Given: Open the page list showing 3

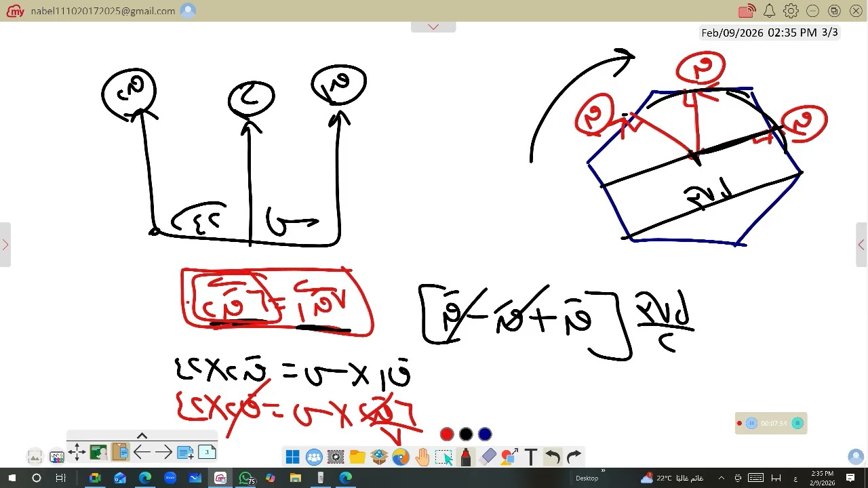Looking at the screenshot, I should [207, 452].
